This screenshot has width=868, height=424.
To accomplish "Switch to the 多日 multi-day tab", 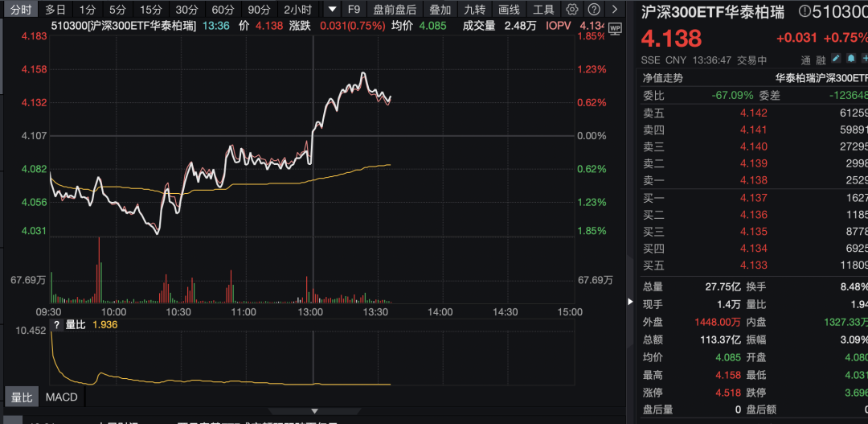I will click(56, 10).
